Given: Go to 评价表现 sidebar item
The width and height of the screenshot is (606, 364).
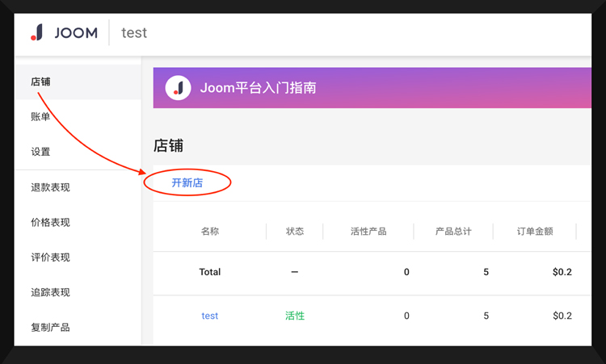Looking at the screenshot, I should point(50,257).
